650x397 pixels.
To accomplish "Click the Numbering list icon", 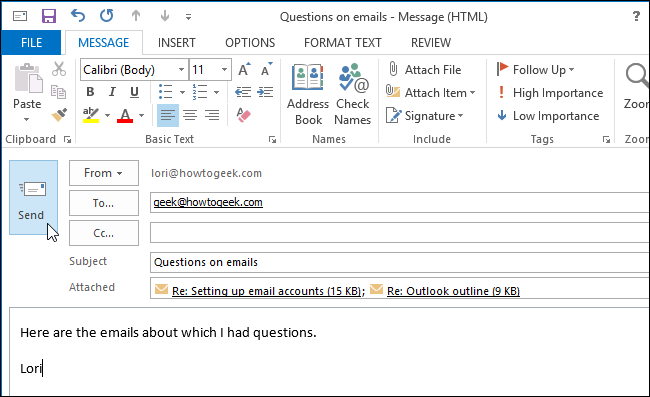I will (200, 92).
